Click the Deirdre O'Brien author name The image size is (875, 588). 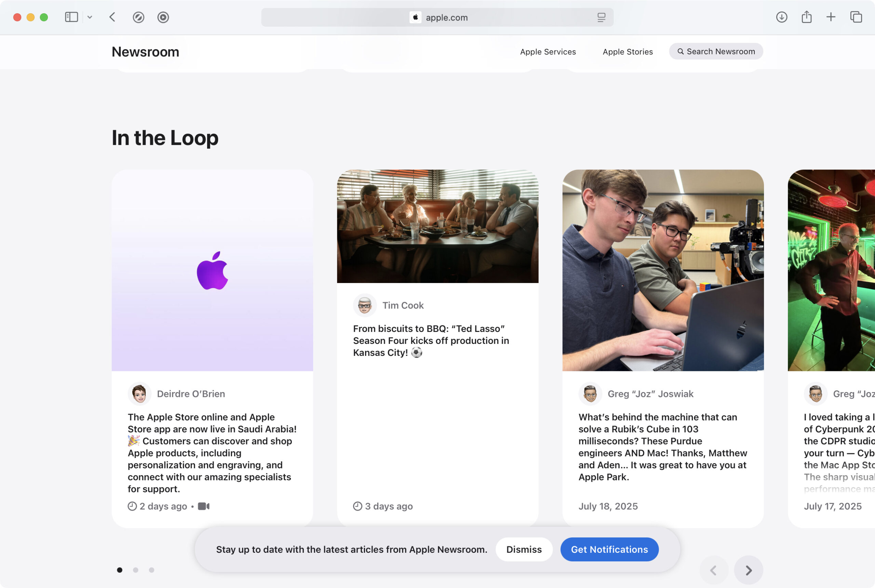tap(191, 394)
